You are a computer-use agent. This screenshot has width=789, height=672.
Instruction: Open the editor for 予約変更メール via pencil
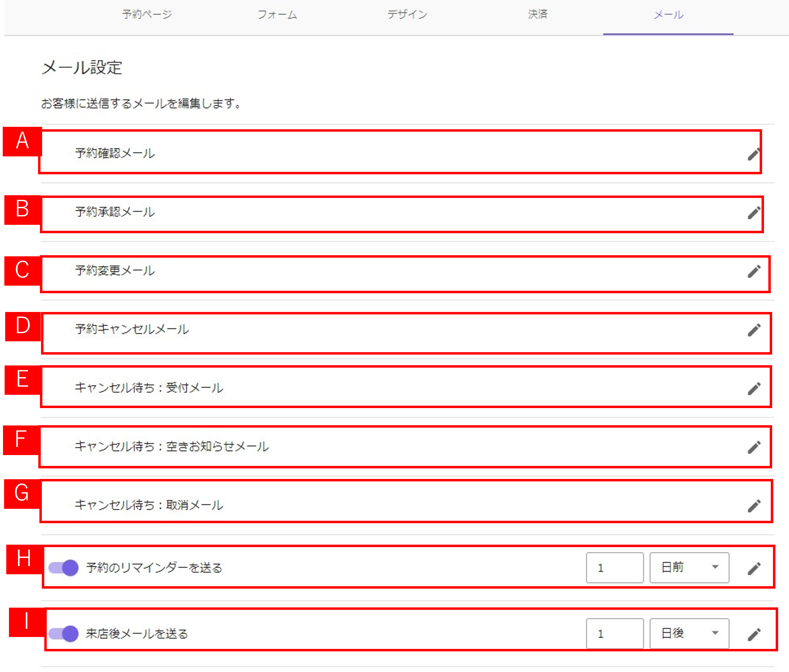754,271
